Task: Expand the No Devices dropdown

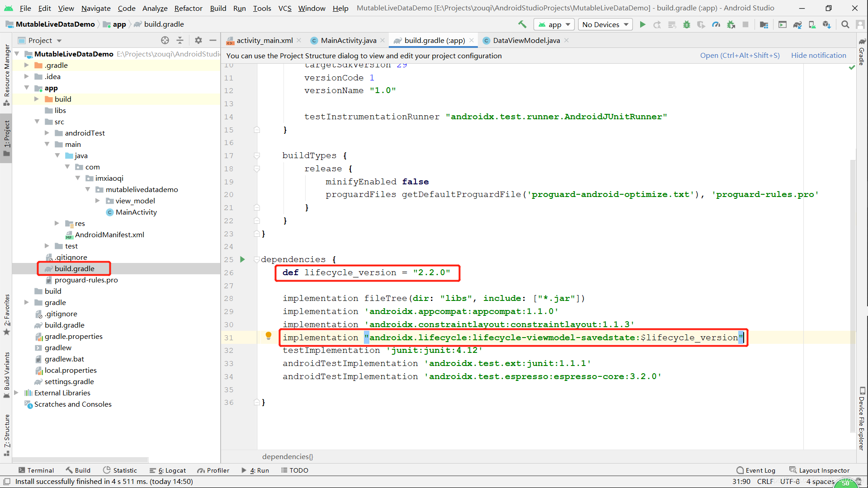Action: coord(605,24)
